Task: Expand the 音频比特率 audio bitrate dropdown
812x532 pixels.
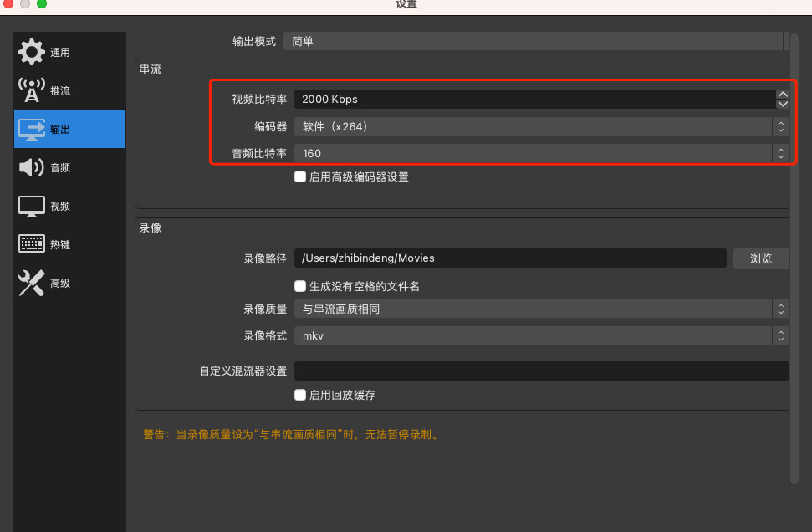Action: (541, 153)
